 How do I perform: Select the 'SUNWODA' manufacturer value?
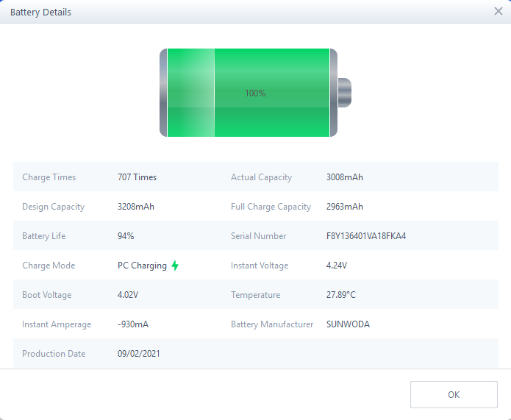pyautogui.click(x=348, y=324)
